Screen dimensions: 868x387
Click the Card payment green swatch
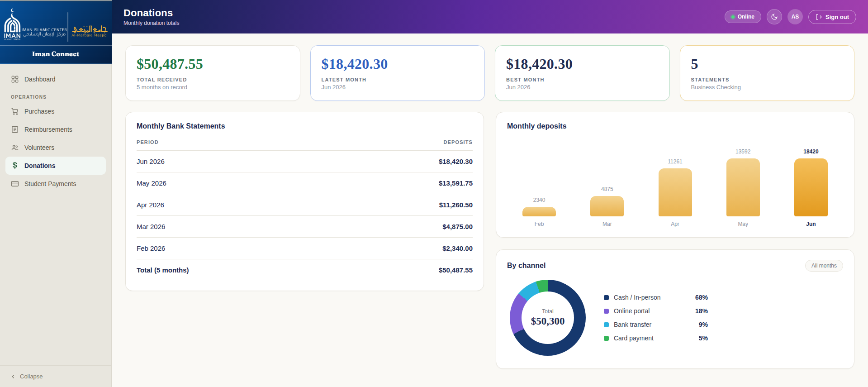point(607,338)
